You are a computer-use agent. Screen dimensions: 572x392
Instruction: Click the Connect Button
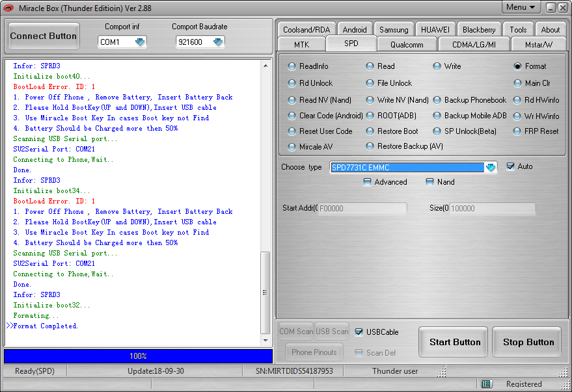coord(44,36)
